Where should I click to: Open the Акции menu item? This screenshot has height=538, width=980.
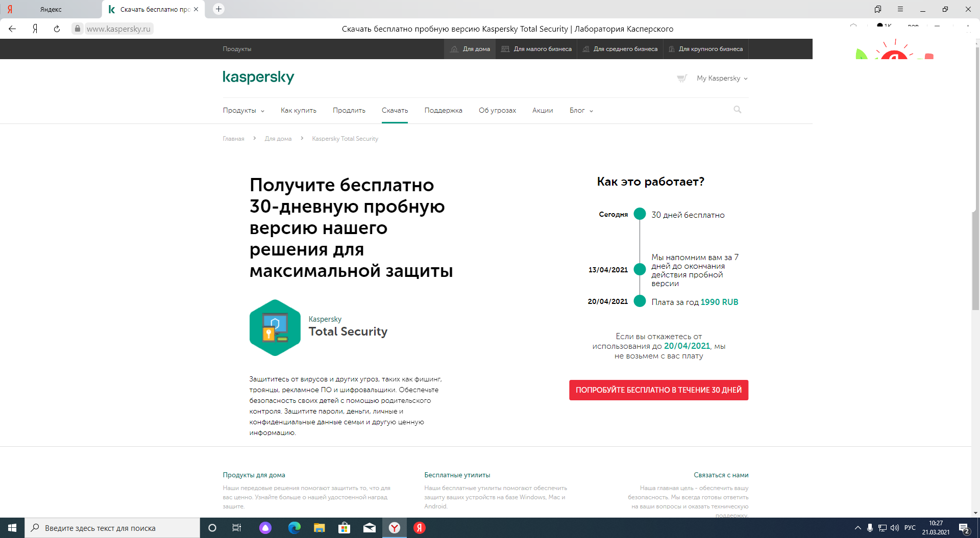point(543,111)
